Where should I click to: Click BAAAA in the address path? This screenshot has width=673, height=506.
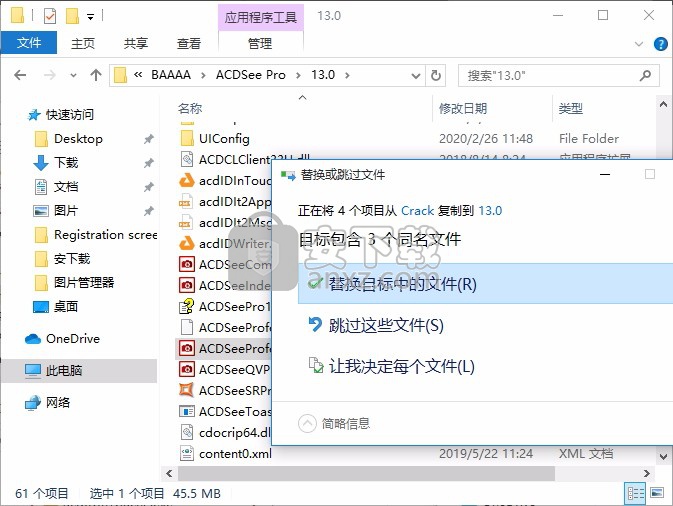click(171, 75)
